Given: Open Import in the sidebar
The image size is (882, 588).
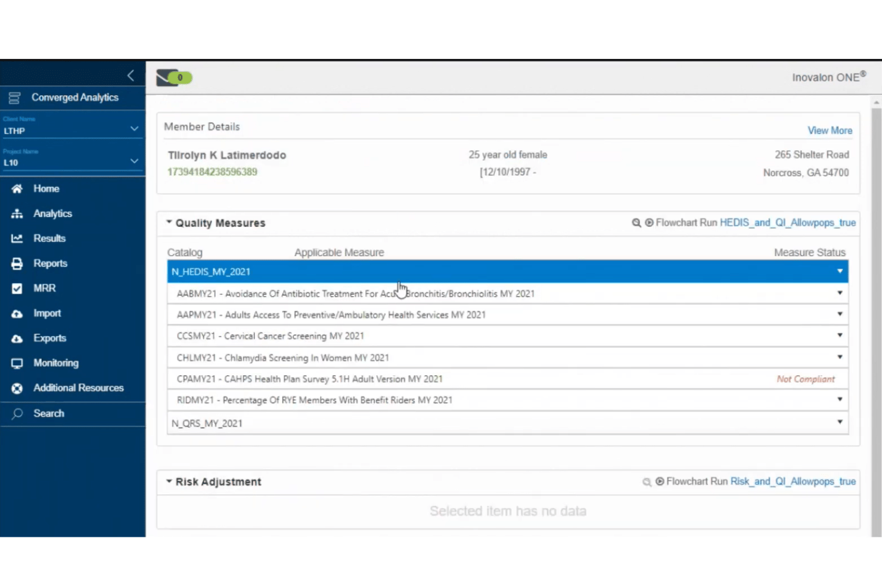Looking at the screenshot, I should click(47, 313).
